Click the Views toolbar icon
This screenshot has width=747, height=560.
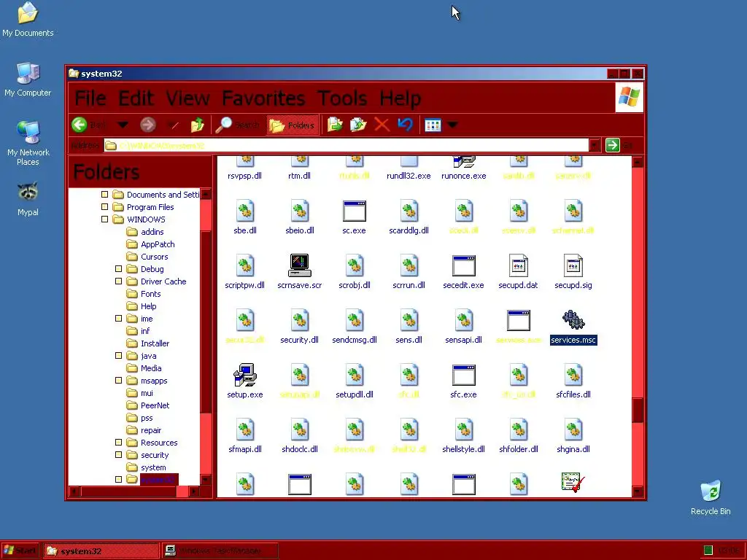coord(433,125)
